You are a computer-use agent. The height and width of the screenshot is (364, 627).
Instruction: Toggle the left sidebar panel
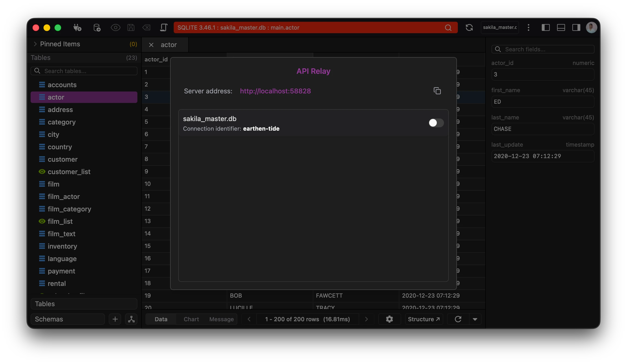tap(546, 28)
